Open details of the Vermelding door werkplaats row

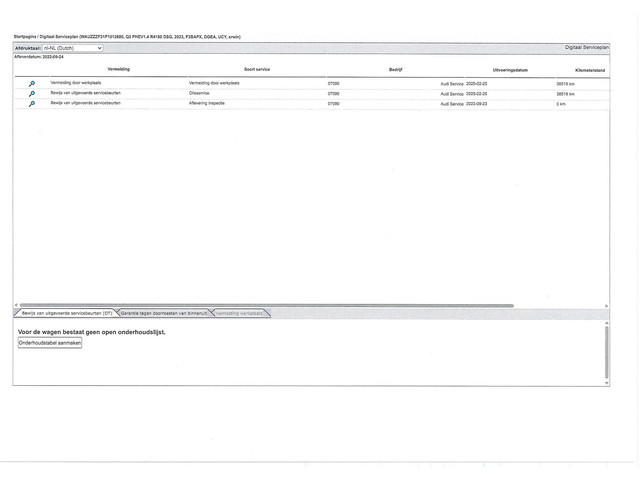32,84
